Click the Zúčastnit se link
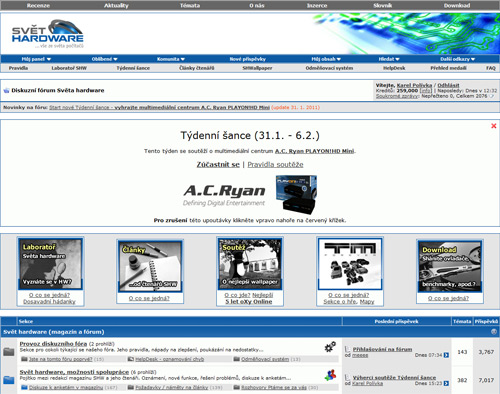Screen dimensions: 500x394 pos(218,164)
